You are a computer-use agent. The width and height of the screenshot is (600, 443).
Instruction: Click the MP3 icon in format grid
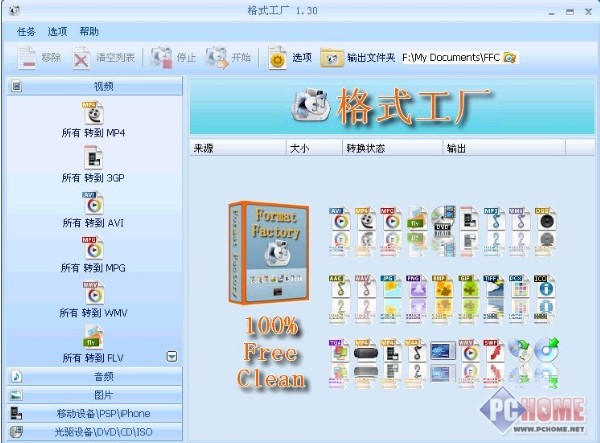tap(494, 218)
